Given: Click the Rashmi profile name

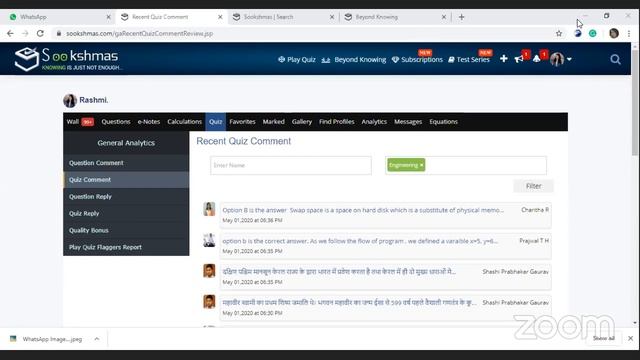Looking at the screenshot, I should 93,100.
